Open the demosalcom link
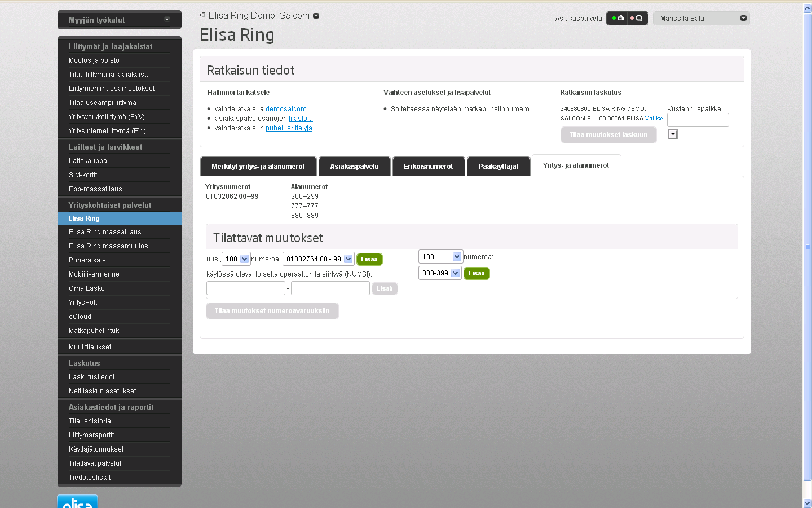This screenshot has height=508, width=812. [x=286, y=109]
